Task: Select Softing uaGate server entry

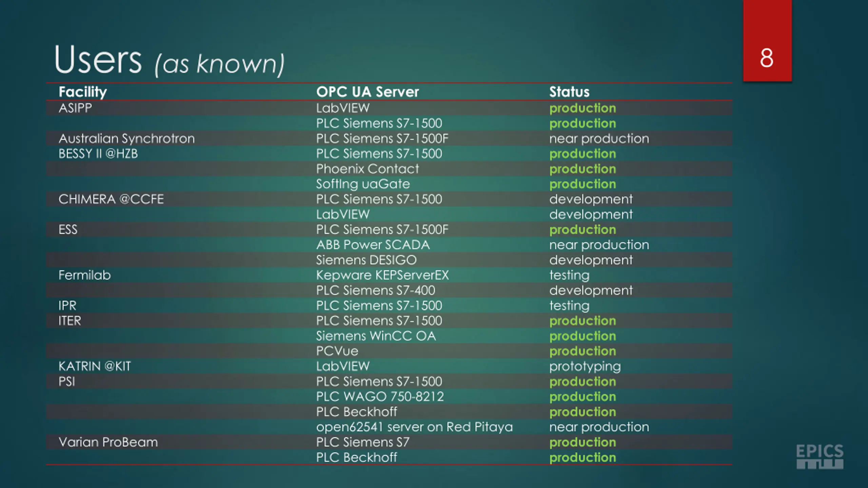Action: 363,184
